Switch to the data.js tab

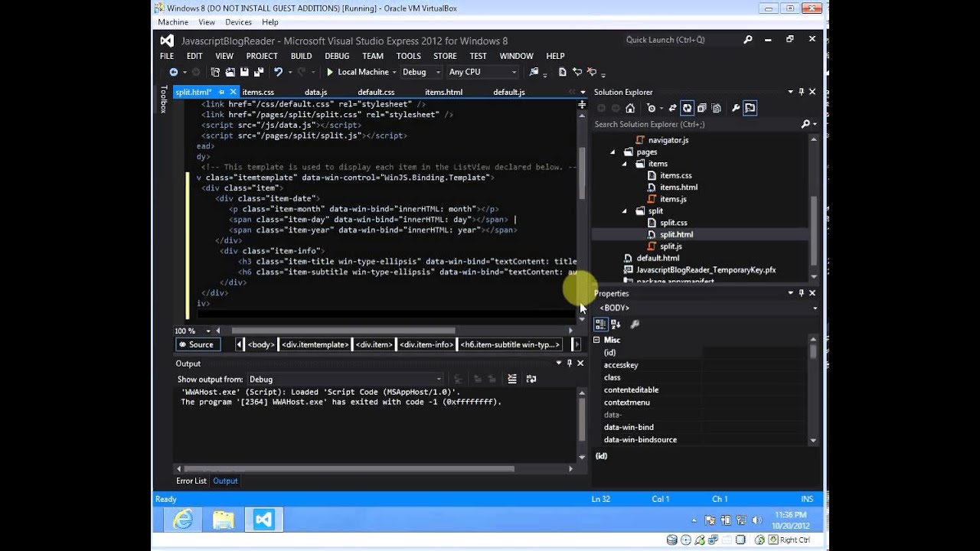tap(315, 92)
